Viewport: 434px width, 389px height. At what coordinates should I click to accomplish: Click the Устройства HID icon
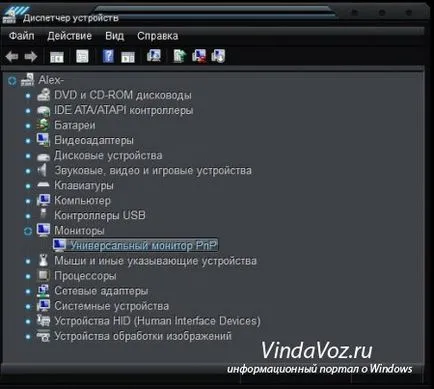[43, 321]
